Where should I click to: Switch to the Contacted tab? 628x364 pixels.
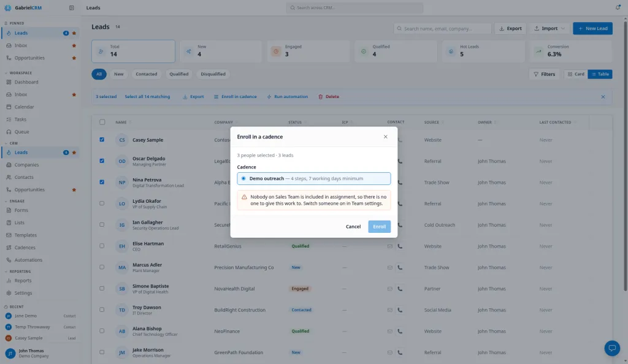click(146, 74)
